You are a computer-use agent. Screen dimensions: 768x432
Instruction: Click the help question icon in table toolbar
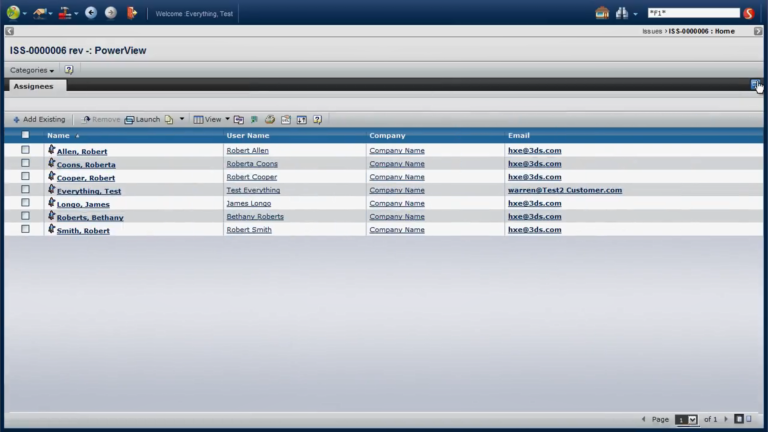pos(317,120)
